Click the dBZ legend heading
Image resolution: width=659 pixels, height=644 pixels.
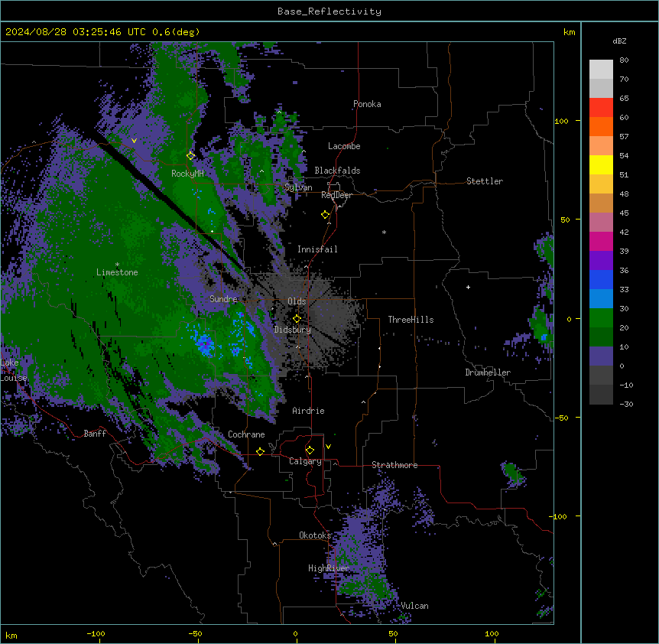pyautogui.click(x=619, y=41)
